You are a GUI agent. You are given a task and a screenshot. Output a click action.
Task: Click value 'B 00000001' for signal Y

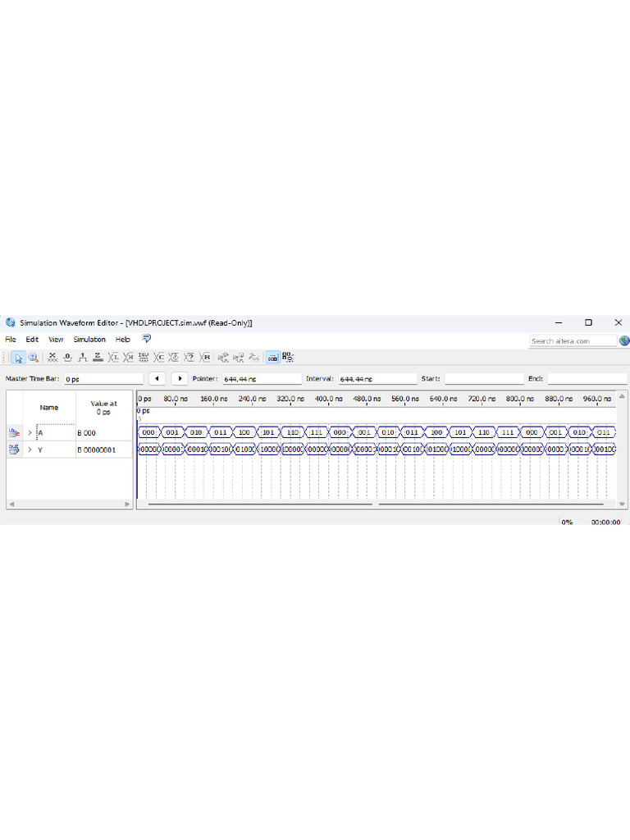tap(97, 450)
